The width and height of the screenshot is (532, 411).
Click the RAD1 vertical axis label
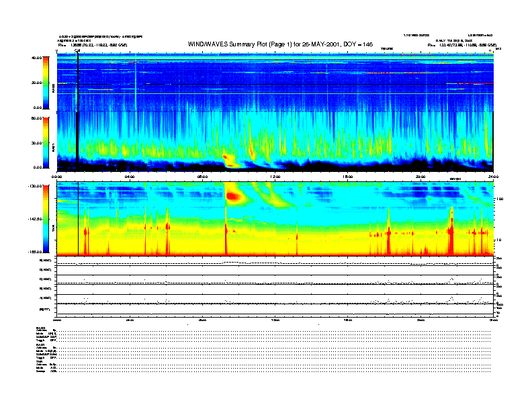53,147
